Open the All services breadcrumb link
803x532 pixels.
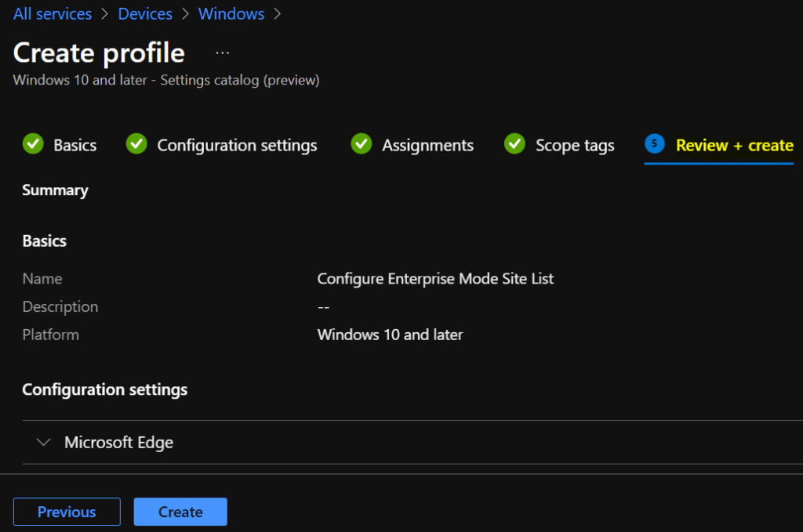53,14
